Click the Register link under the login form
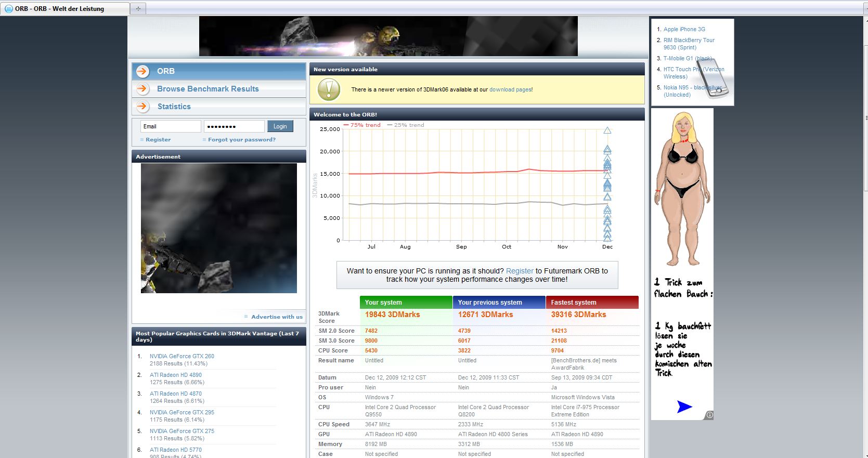Image resolution: width=868 pixels, height=458 pixels. [x=158, y=140]
